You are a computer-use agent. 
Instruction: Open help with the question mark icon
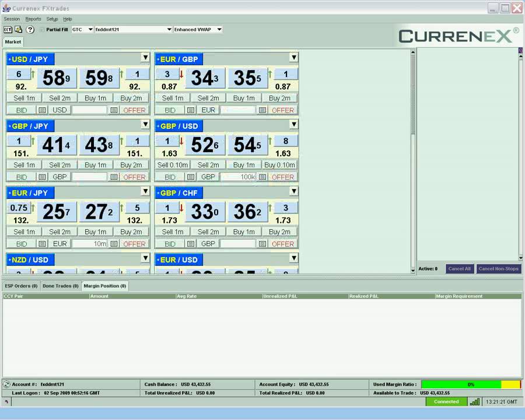(x=30, y=30)
